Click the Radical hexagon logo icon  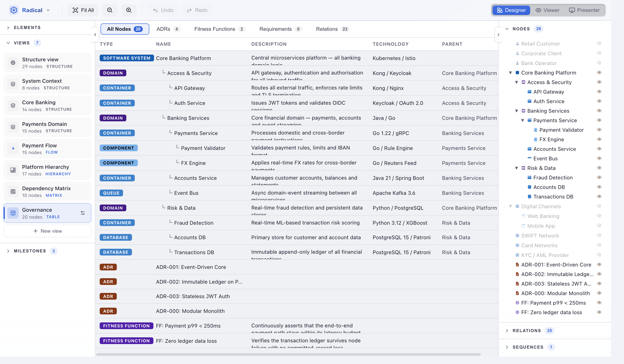[x=14, y=10]
